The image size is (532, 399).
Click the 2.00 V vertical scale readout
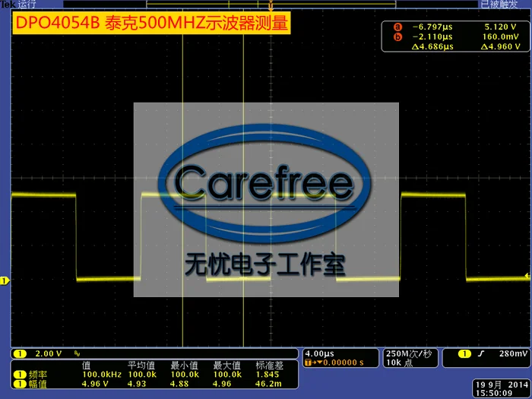(x=49, y=354)
